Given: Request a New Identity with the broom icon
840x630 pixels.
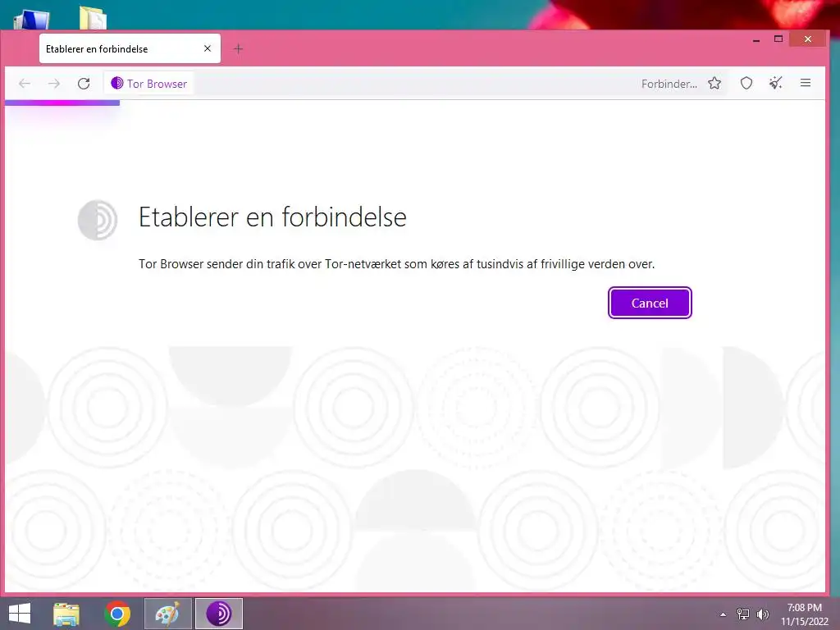Looking at the screenshot, I should (776, 83).
